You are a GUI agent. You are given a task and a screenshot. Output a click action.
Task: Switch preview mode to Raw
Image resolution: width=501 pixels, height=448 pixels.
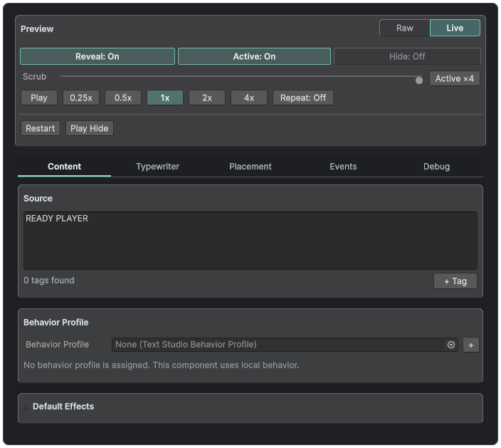[404, 28]
